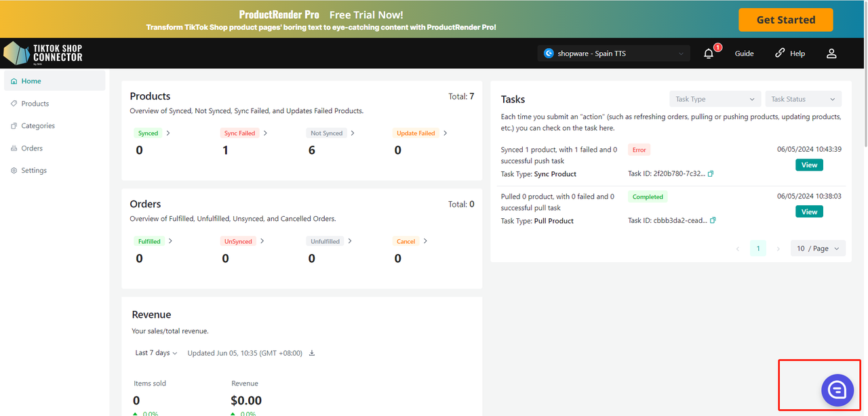Image resolution: width=868 pixels, height=416 pixels.
Task: Open the Task Type dropdown
Action: 715,99
